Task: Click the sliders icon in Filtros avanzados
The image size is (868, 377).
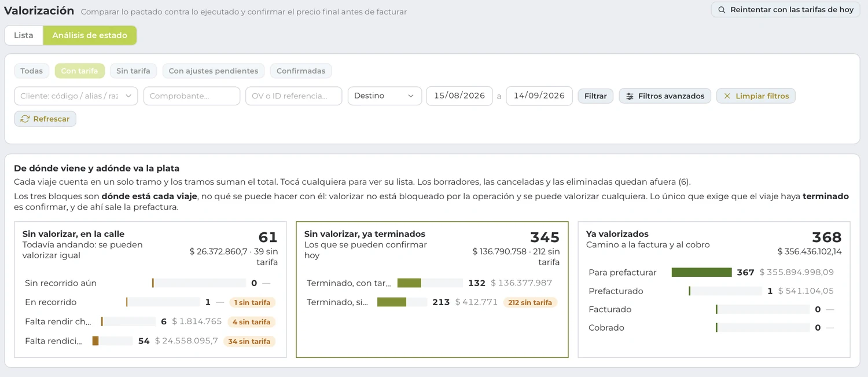Action: (x=630, y=96)
